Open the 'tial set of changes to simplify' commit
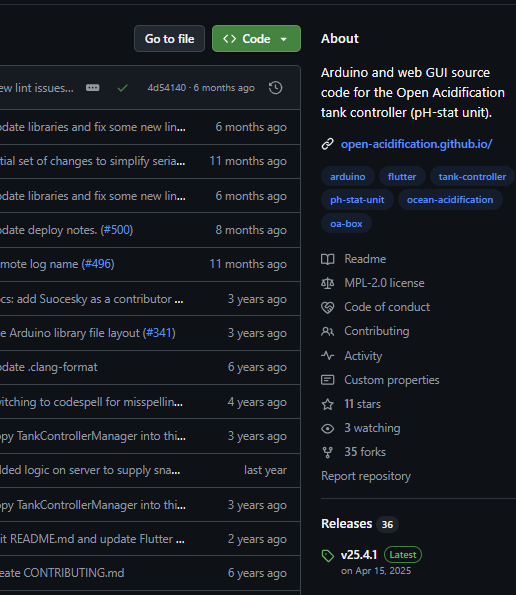The image size is (516, 595). coord(93,161)
